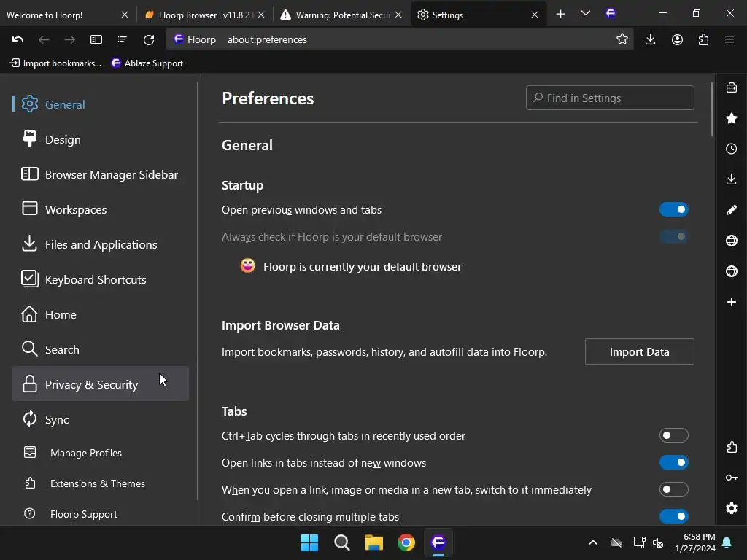
Task: Reload the current page
Action: (149, 39)
